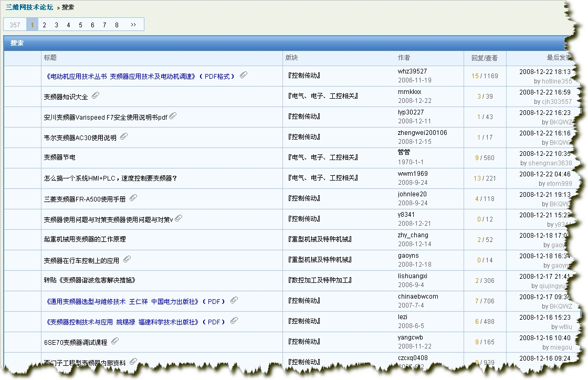
Task: View author profile whz39527
Action: coord(413,71)
